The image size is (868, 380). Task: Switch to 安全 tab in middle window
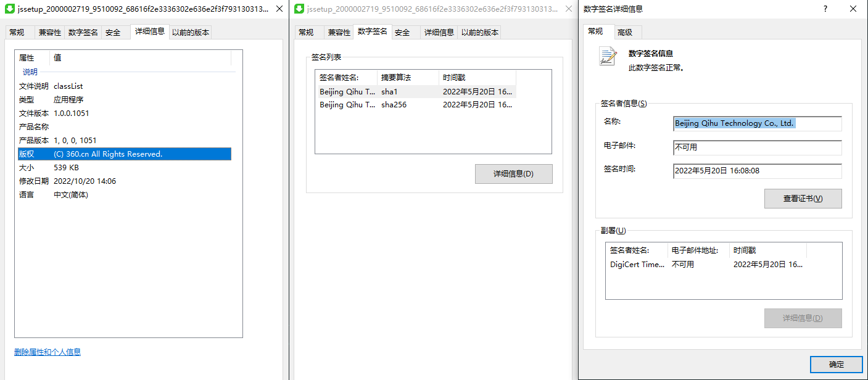pos(402,33)
